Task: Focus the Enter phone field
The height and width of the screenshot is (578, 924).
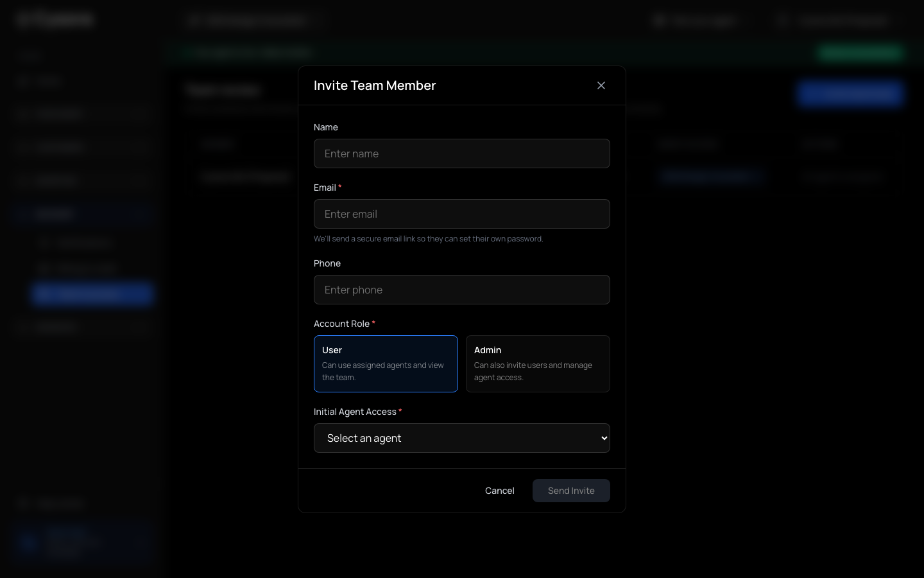Action: [462, 290]
